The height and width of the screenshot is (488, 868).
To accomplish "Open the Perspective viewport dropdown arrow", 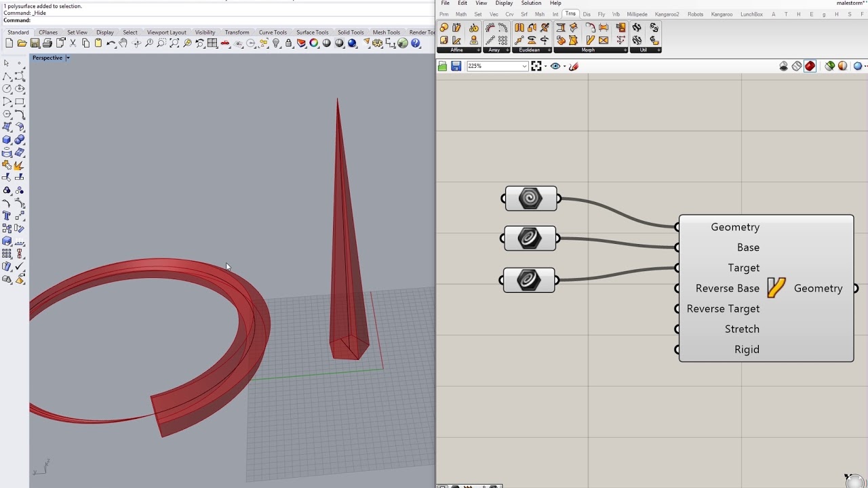I will pyautogui.click(x=68, y=58).
